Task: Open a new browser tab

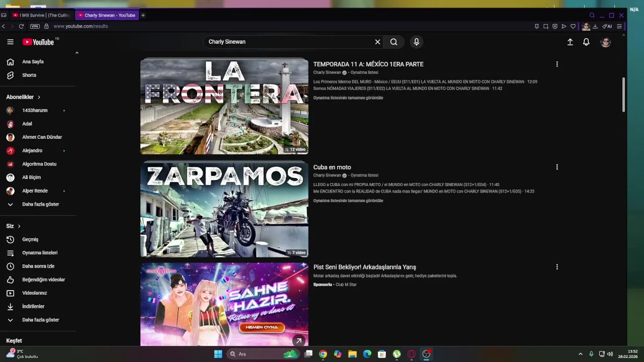Action: [x=143, y=15]
